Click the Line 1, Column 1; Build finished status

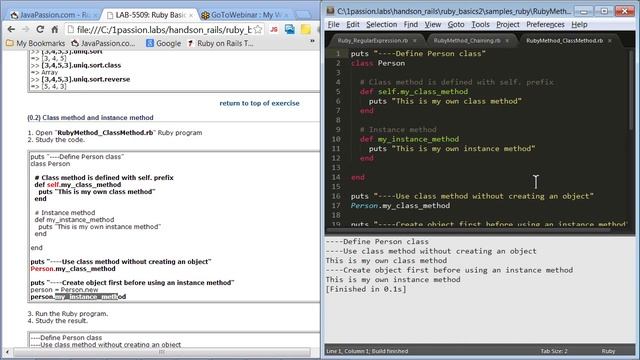[367, 351]
